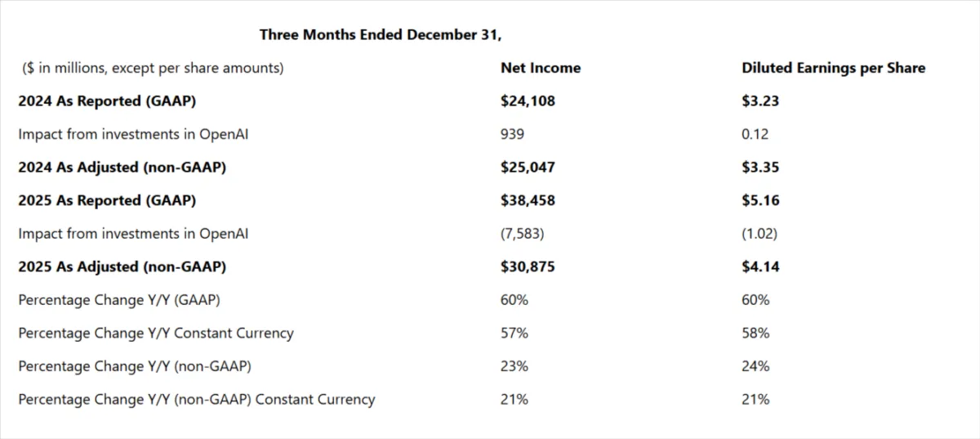Click the '($ in millions, except per share amounts)' note
Image resolution: width=980 pixels, height=439 pixels.
(153, 68)
